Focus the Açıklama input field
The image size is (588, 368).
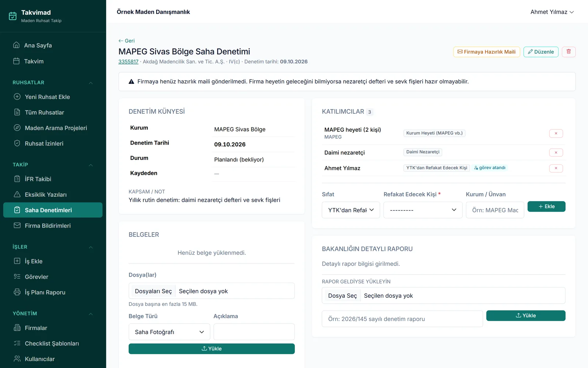[x=254, y=332]
